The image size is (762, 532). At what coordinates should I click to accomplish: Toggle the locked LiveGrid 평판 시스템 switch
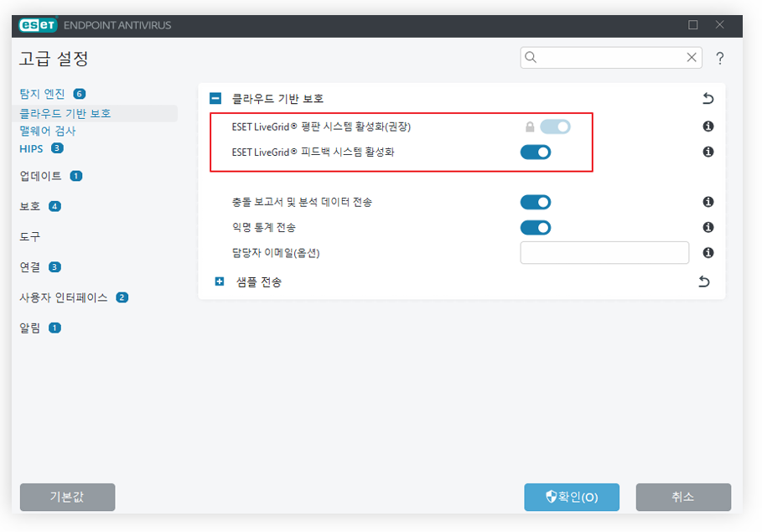(x=555, y=127)
